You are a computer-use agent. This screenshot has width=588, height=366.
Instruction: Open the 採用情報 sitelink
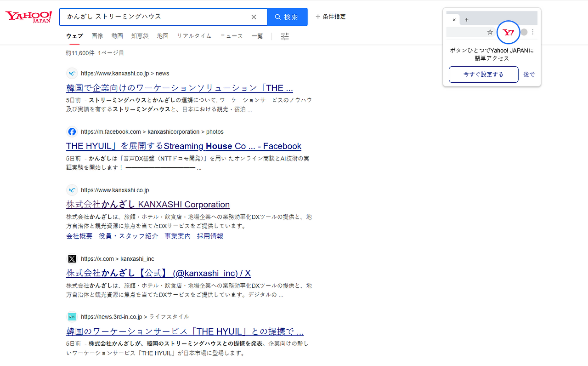(x=210, y=236)
